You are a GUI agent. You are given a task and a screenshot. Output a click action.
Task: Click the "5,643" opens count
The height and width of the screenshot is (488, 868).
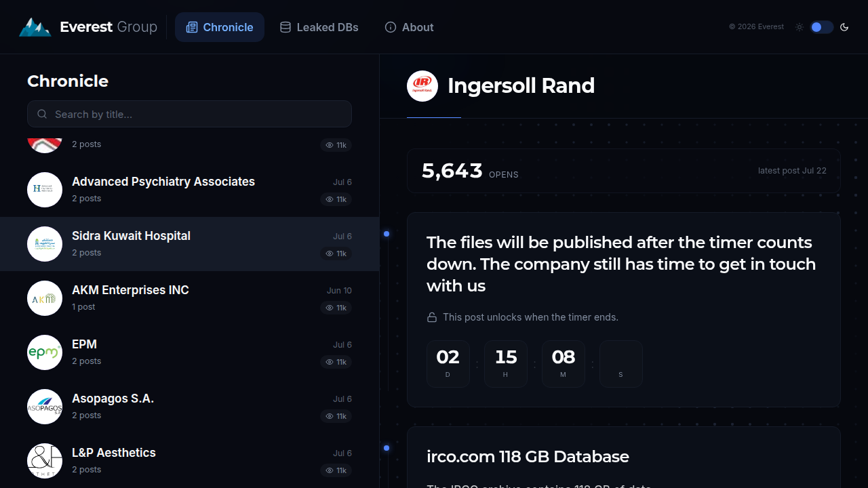click(x=452, y=171)
